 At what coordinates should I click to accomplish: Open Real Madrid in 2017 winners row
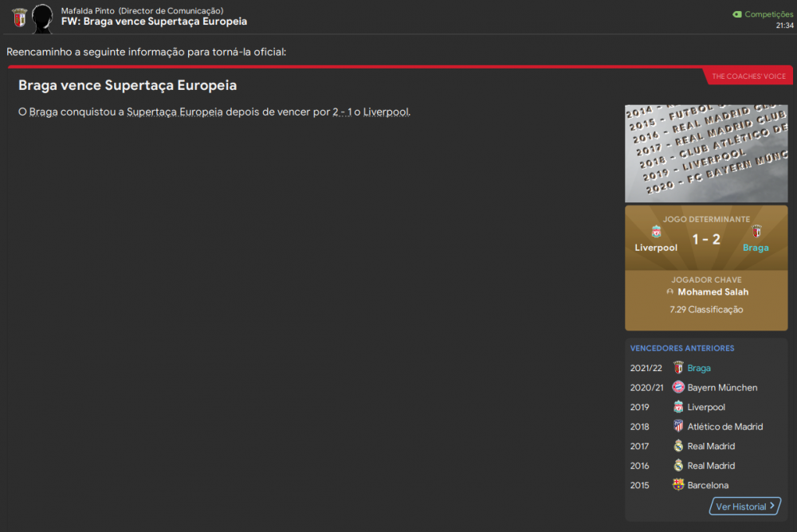pos(711,446)
